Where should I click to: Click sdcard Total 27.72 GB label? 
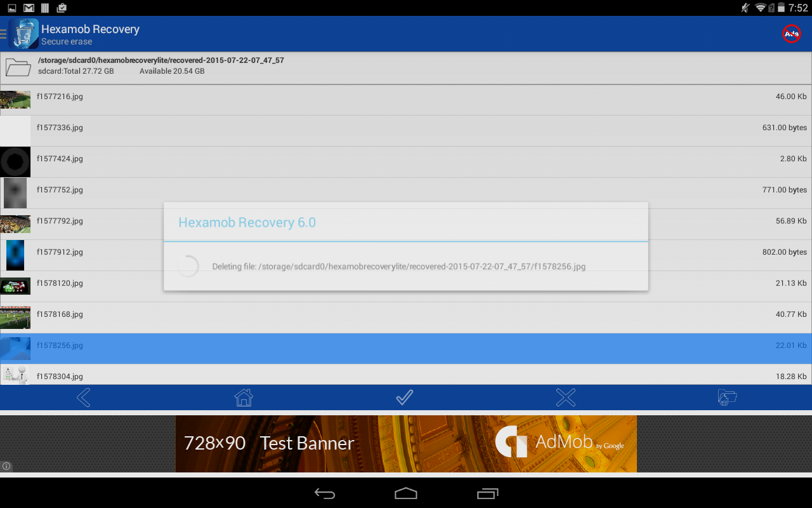coord(76,71)
